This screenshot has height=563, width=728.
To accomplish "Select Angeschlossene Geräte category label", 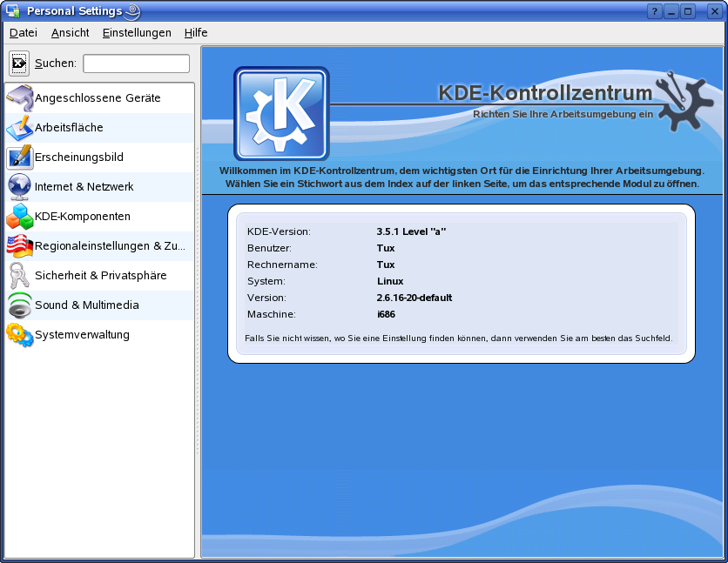I will point(98,97).
